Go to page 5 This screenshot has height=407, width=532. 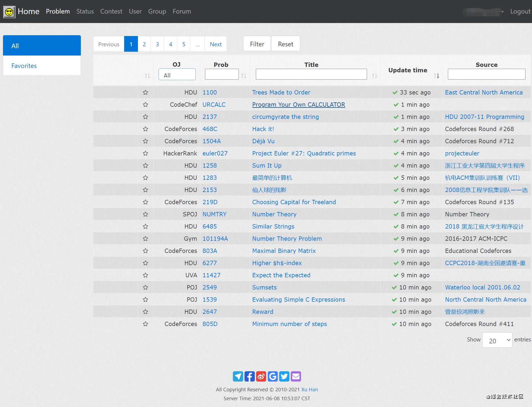click(184, 44)
